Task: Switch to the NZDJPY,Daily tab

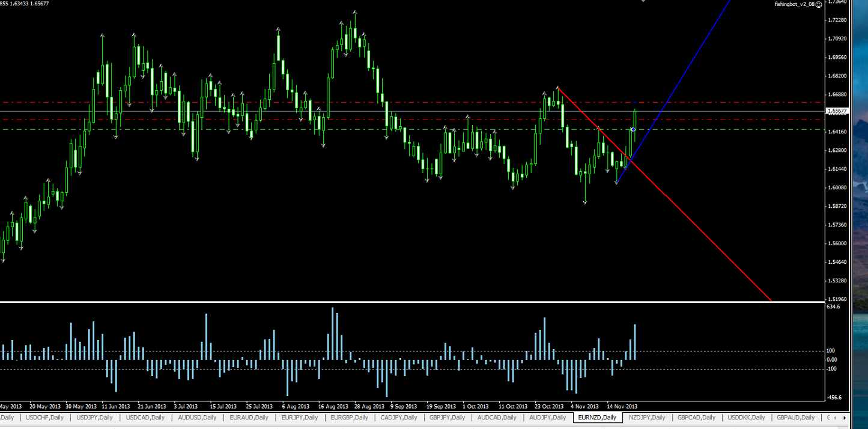Action: coord(647,418)
